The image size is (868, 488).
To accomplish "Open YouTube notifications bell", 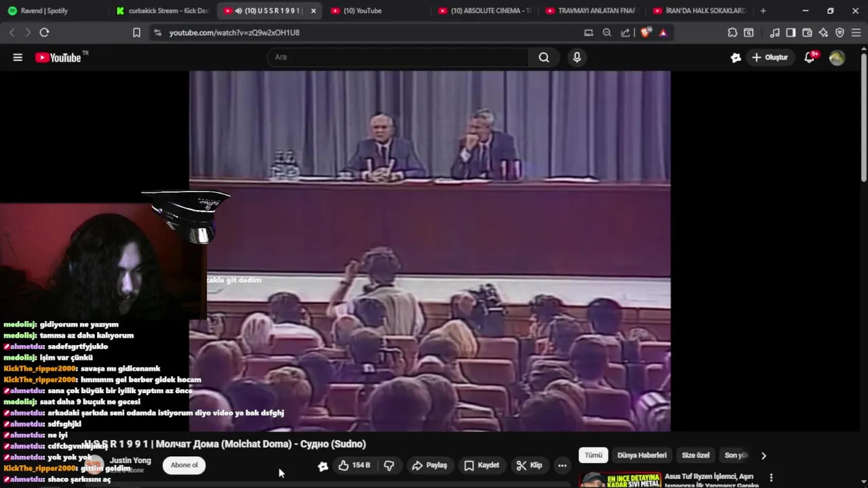I will 810,58.
